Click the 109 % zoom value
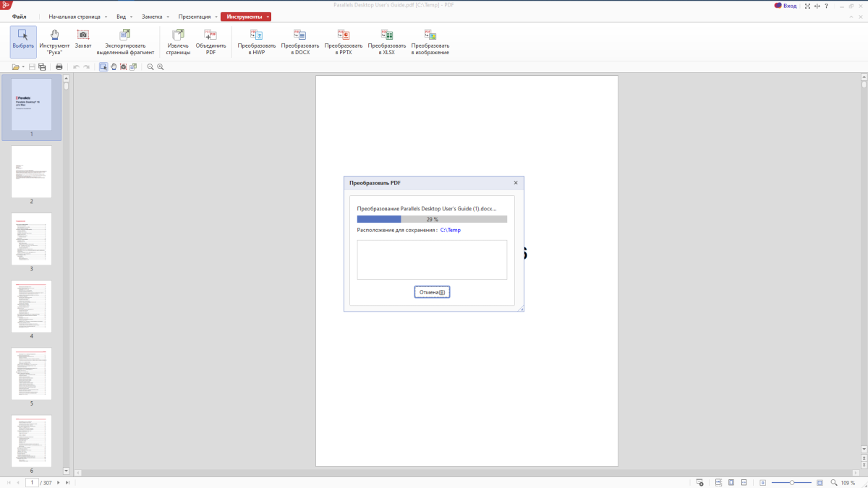The image size is (868, 488). [848, 482]
